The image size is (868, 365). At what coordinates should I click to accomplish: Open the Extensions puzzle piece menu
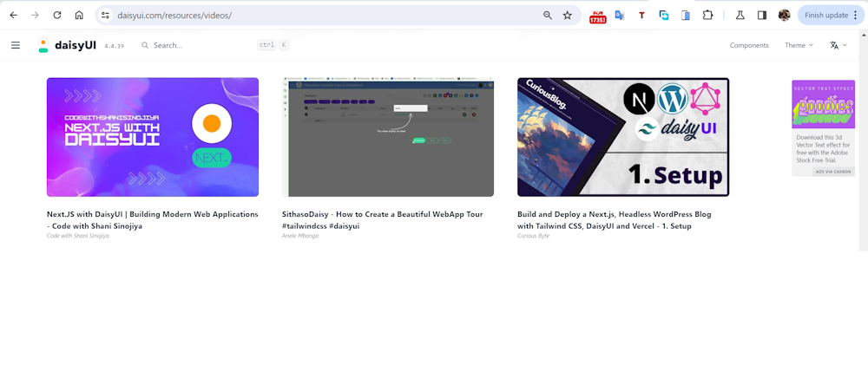(x=707, y=16)
